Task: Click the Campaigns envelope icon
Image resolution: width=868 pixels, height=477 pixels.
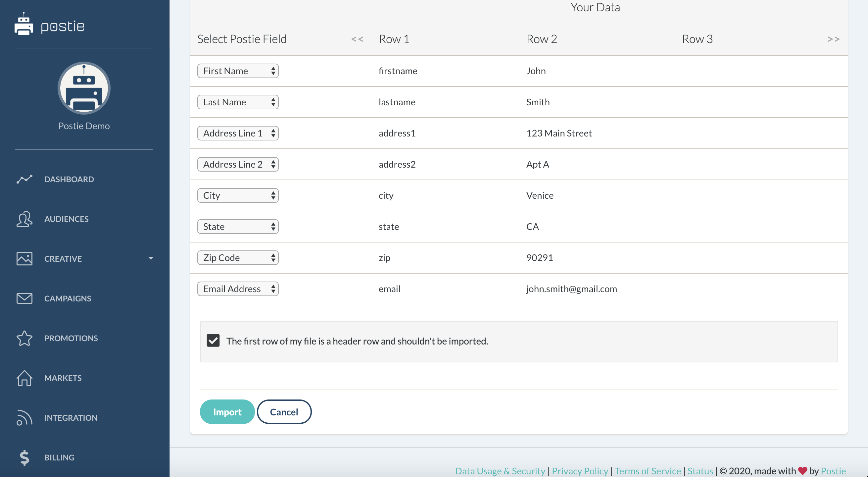Action: coord(24,298)
